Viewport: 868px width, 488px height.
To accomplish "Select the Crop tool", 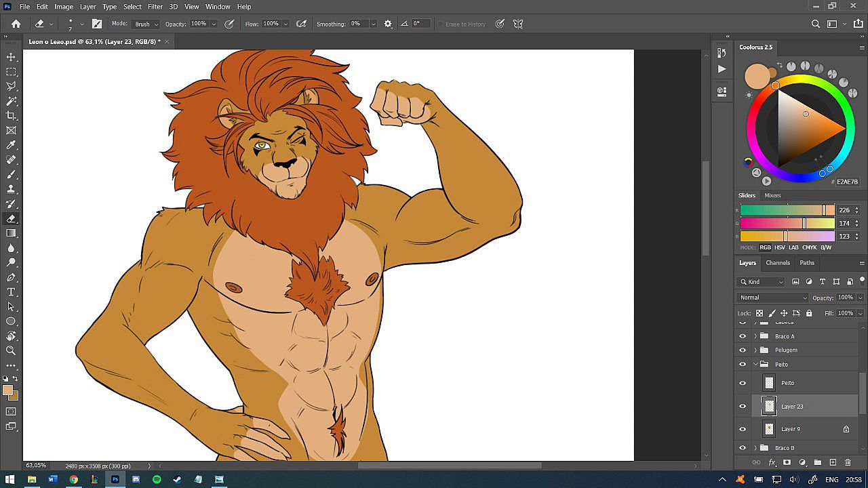I will (x=11, y=116).
